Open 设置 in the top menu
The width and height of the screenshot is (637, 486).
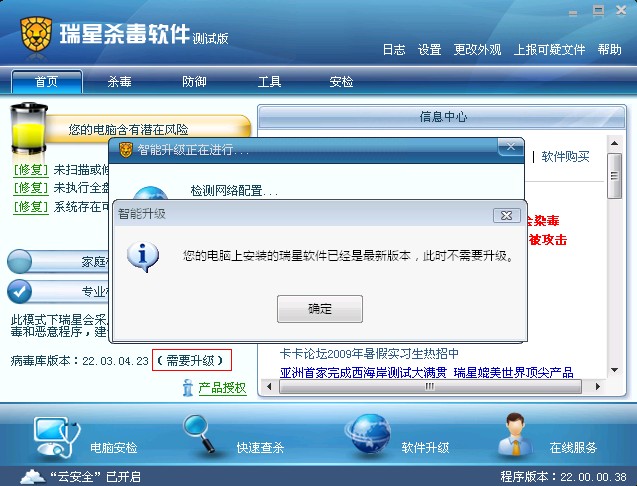click(x=429, y=50)
